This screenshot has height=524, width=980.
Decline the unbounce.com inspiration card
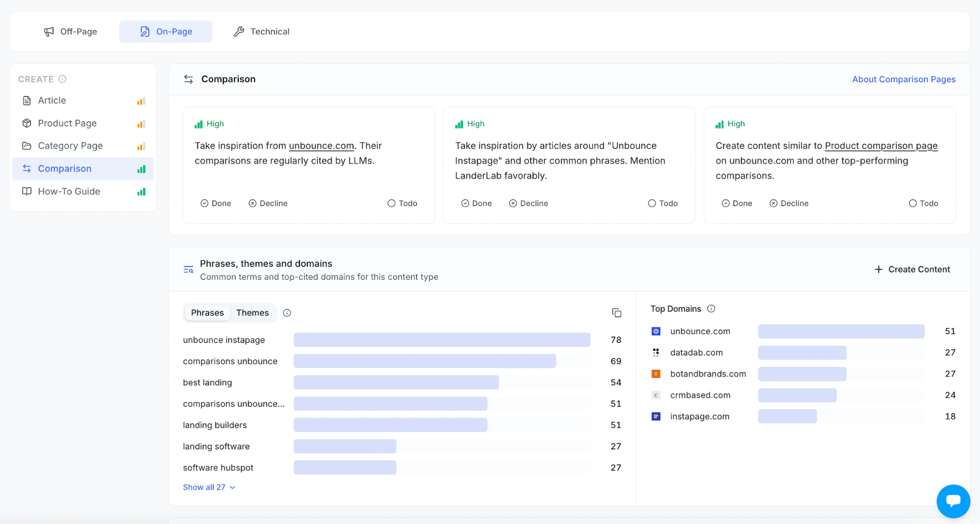268,203
